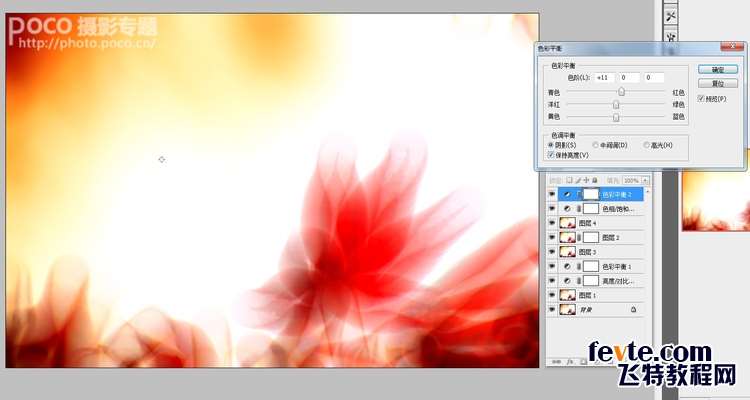Hide the 色彩平衡 2 layer
Image resolution: width=750 pixels, height=400 pixels.
point(552,194)
